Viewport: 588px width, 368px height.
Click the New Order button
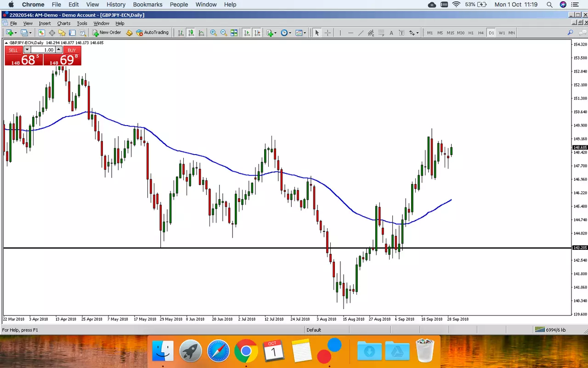click(107, 33)
